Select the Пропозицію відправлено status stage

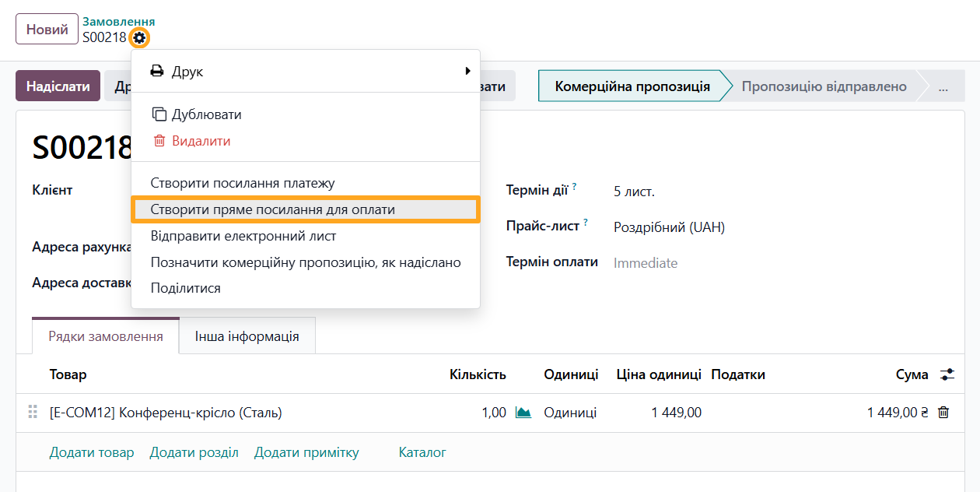point(824,86)
